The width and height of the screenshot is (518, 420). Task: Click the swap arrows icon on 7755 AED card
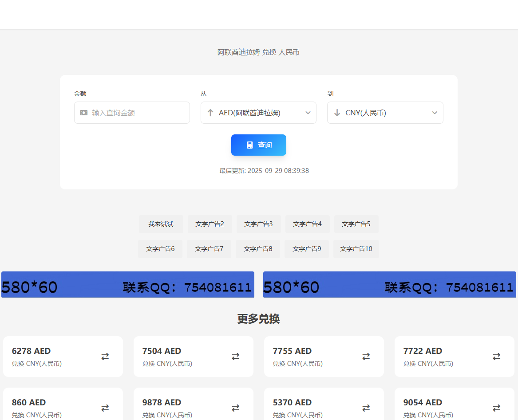click(x=366, y=357)
